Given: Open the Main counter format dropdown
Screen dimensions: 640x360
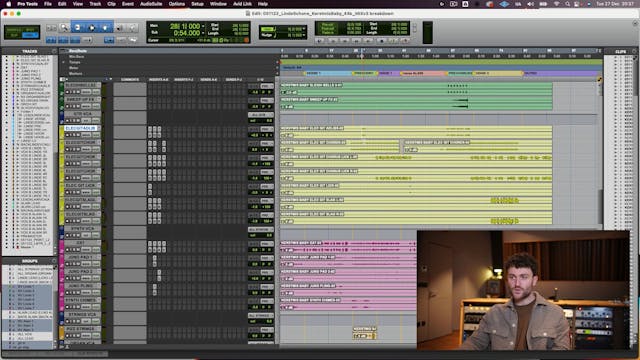Looking at the screenshot, I should pos(203,27).
